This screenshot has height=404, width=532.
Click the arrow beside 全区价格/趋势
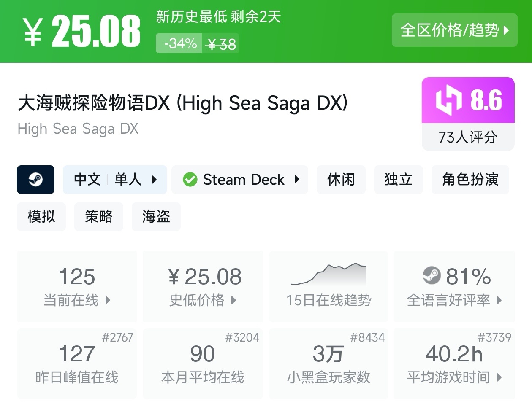(506, 30)
